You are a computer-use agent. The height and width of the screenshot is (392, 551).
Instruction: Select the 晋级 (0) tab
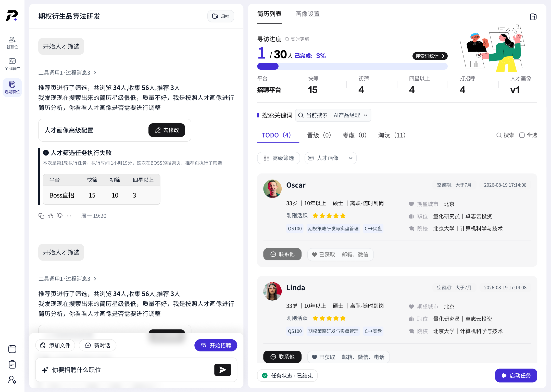pyautogui.click(x=319, y=135)
